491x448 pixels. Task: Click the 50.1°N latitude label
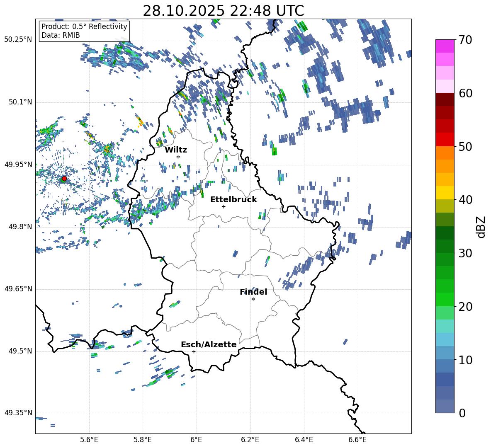pyautogui.click(x=20, y=102)
